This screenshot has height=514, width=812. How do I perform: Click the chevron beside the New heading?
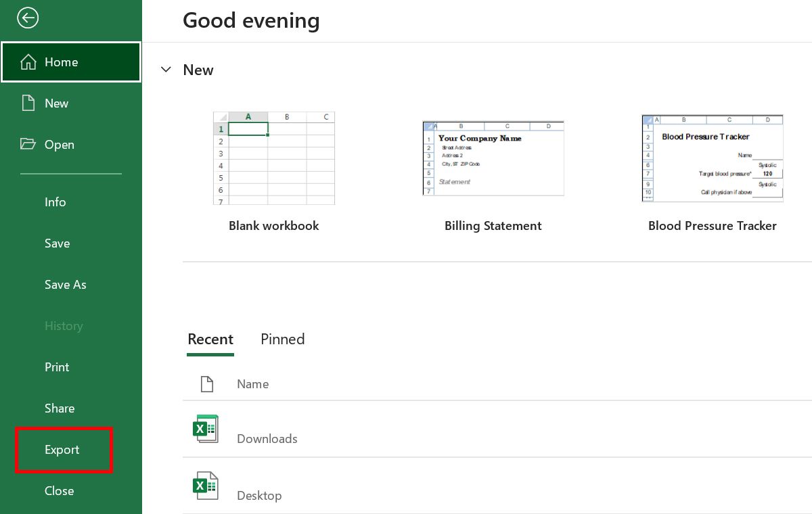[166, 70]
